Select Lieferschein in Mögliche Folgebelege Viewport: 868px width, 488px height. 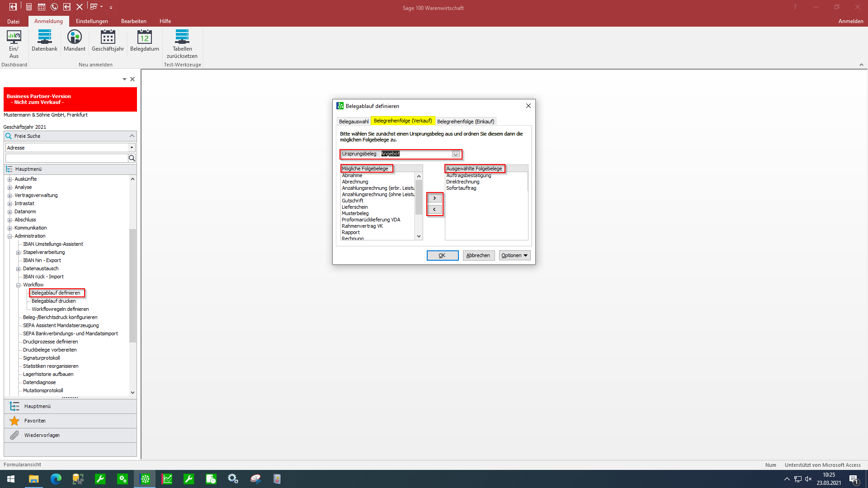pos(355,207)
